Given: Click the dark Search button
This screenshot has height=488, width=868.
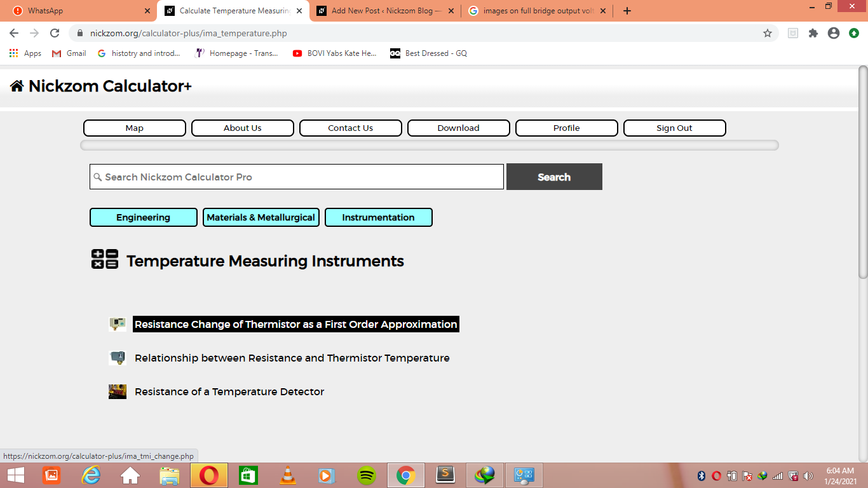Looking at the screenshot, I should point(554,177).
